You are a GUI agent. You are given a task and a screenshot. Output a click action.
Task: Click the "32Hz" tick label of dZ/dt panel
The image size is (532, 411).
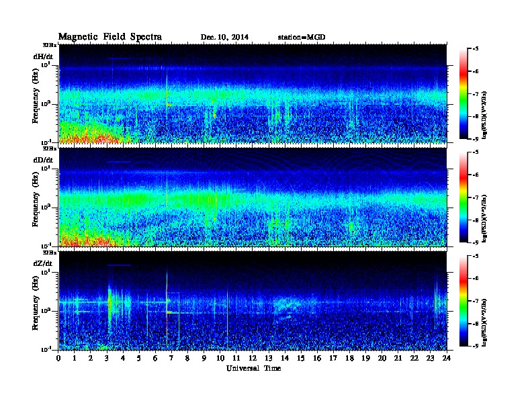[x=50, y=253]
